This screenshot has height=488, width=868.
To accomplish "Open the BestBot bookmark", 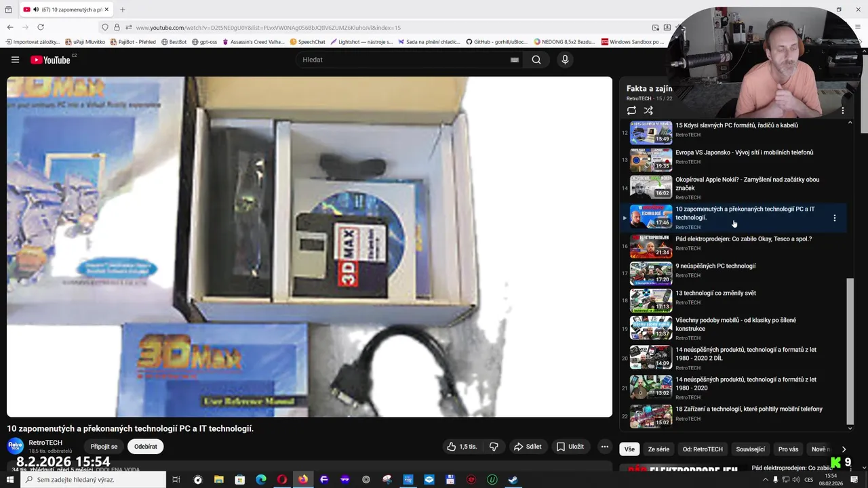I will [x=174, y=42].
